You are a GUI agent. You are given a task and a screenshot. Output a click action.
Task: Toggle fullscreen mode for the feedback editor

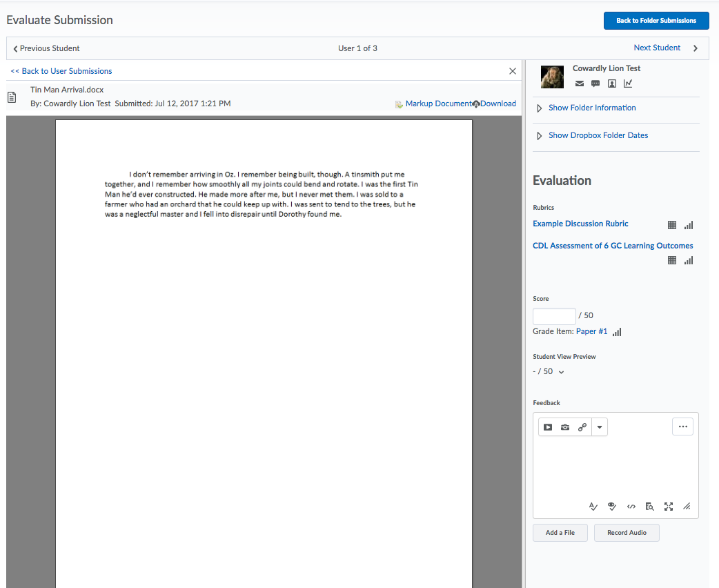pyautogui.click(x=668, y=506)
